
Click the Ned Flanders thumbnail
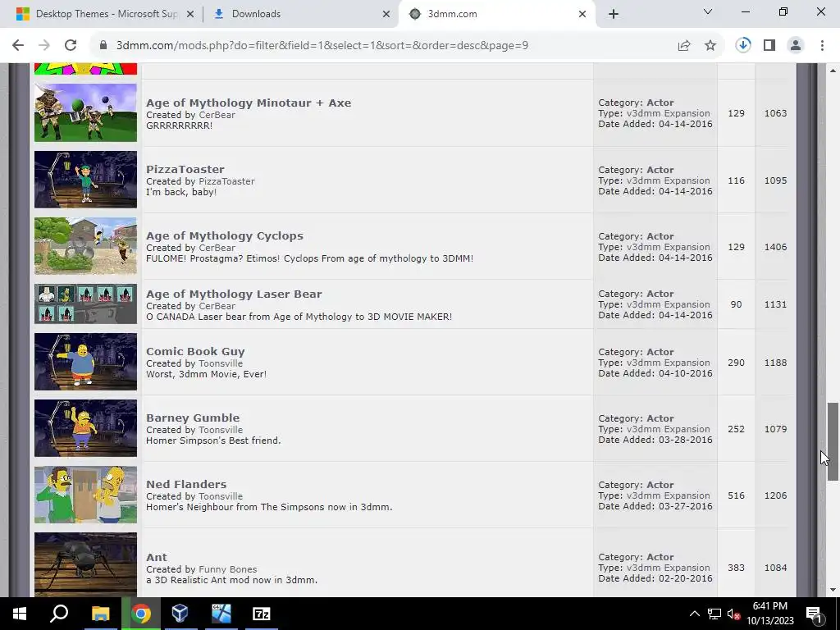click(x=85, y=495)
